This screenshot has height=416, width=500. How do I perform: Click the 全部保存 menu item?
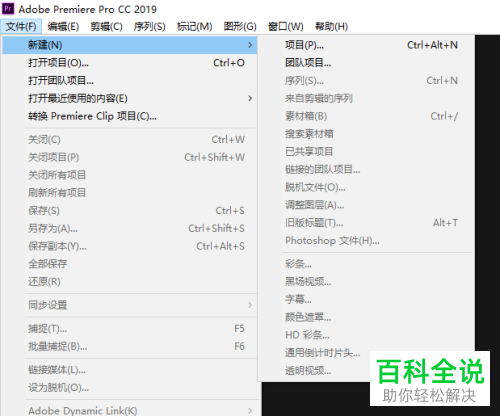(x=130, y=264)
